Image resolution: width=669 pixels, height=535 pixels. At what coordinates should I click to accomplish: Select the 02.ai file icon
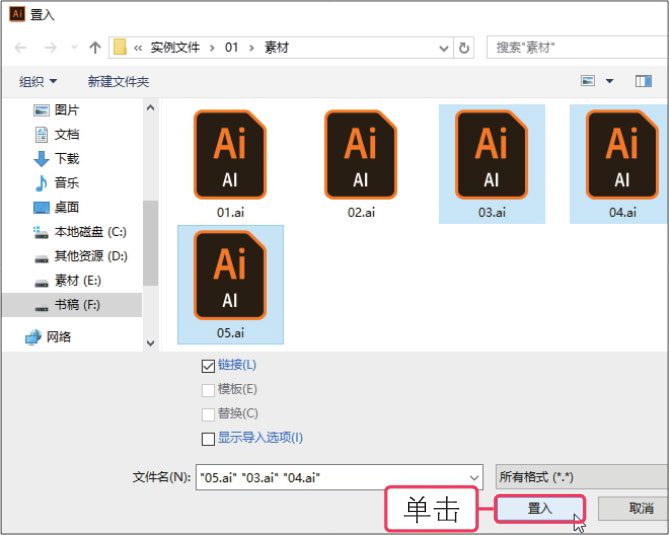tap(360, 155)
